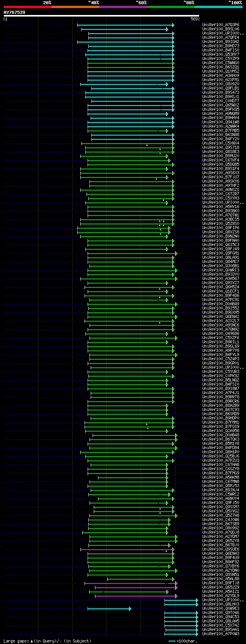Select hit label UniRef100_Q53HY7
The image size is (246, 644).
(x=221, y=55)
